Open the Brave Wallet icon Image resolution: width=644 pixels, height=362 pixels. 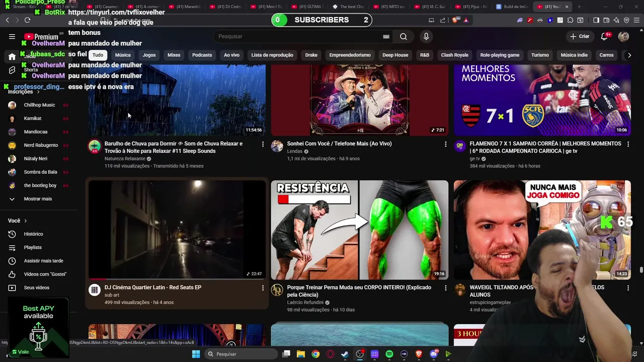[x=606, y=20]
